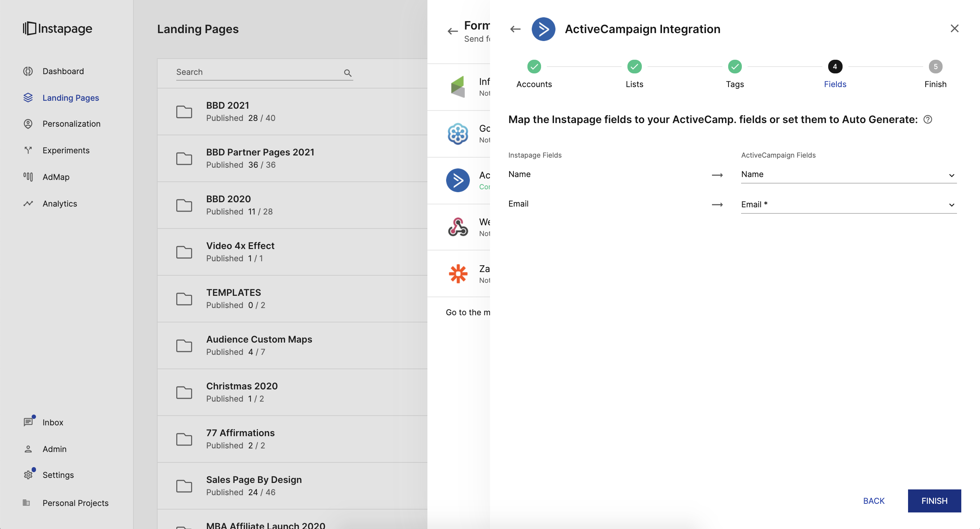
Task: Click the ActiveCampaign Integration header logo
Action: [543, 29]
